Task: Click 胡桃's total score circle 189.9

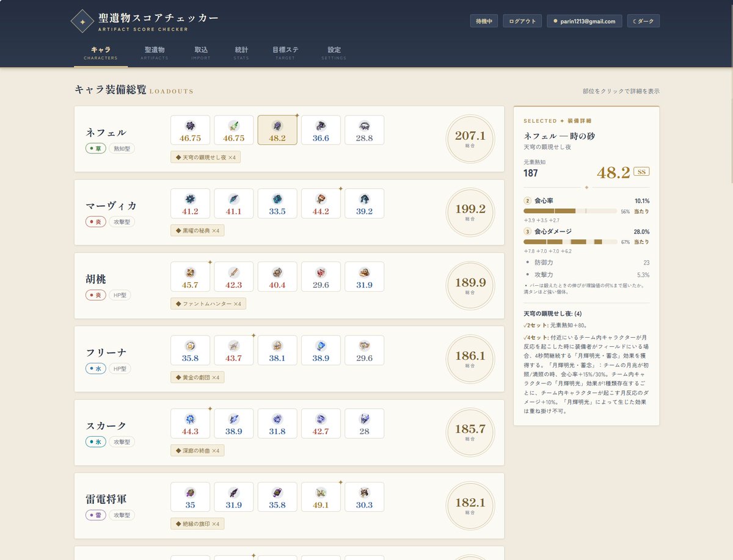Action: (470, 285)
